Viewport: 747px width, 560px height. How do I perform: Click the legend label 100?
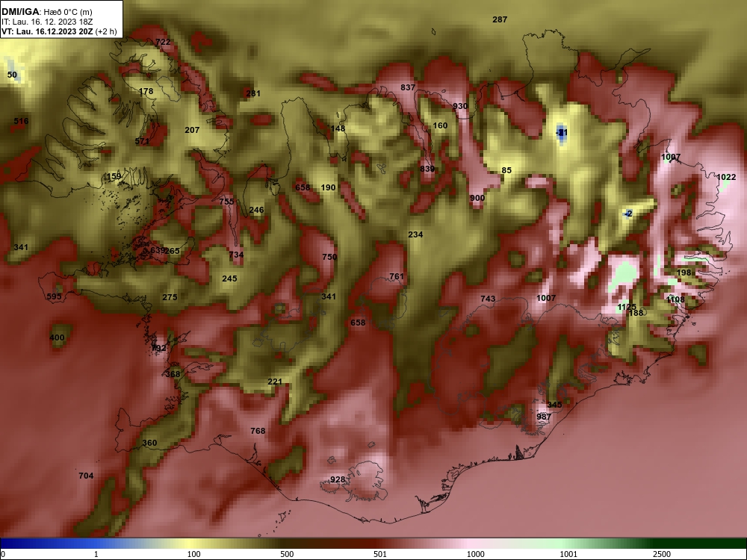193,554
